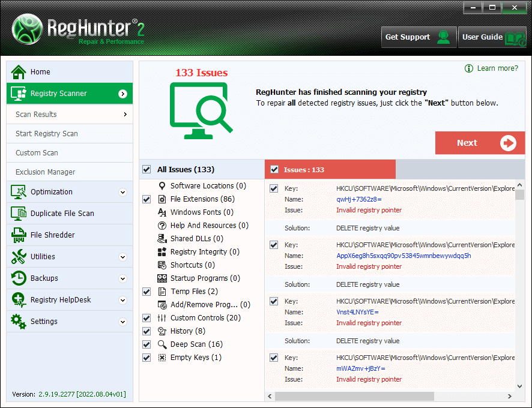Viewport: 532px width, 408px height.
Task: Click the horizontal scrollbar under issue list
Action: tap(354, 397)
